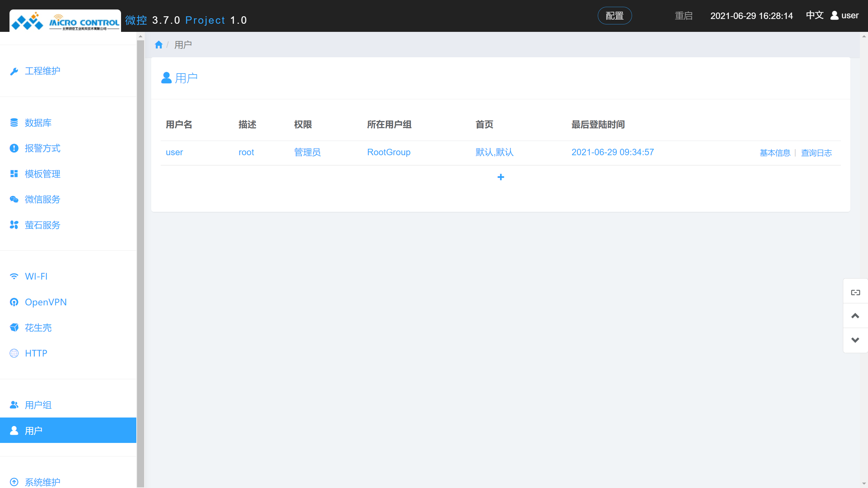Click the 微信服务 WeChat icon
The width and height of the screenshot is (868, 488).
14,199
